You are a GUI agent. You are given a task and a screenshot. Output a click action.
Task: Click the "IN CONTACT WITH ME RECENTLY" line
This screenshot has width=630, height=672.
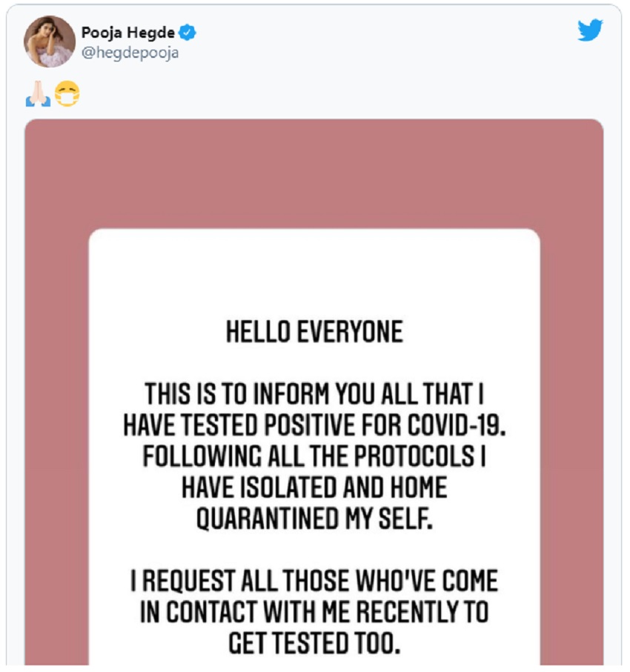(314, 612)
